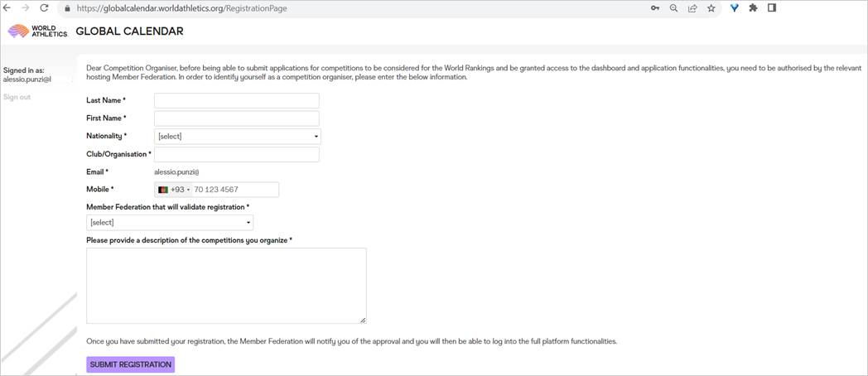Click the browser back arrow
The width and height of the screenshot is (868, 376).
tap(7, 8)
